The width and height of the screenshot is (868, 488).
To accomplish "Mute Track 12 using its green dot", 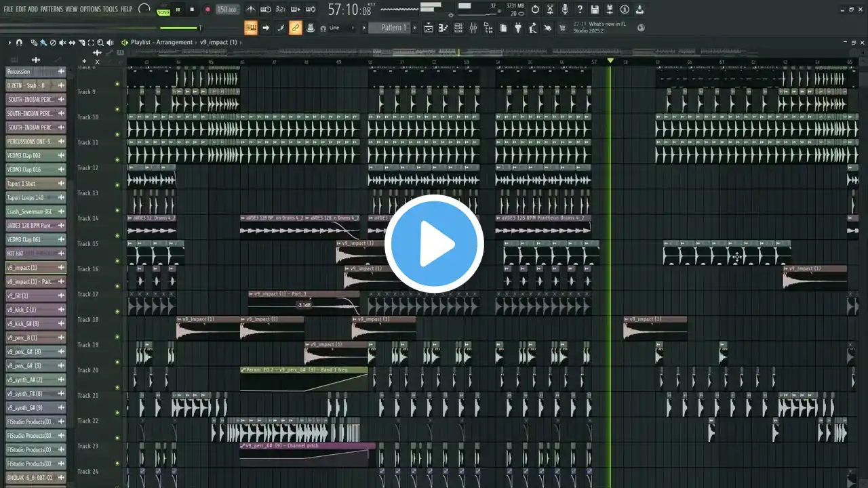I will [x=117, y=185].
